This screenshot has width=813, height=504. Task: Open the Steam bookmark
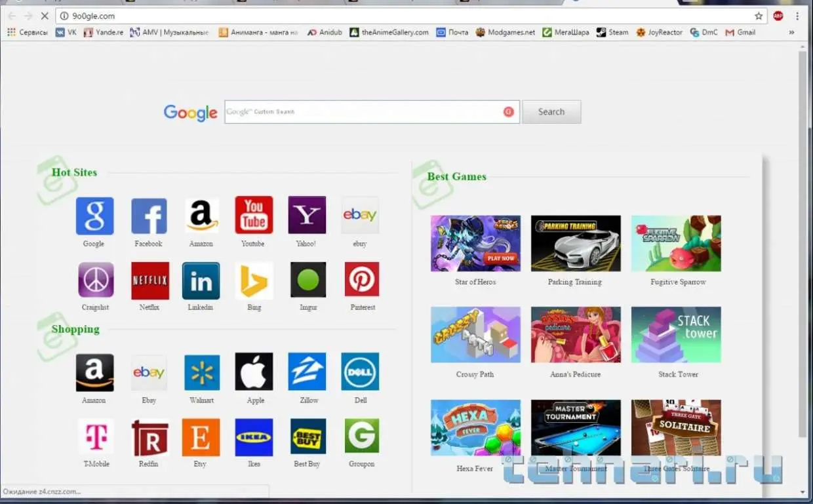[x=612, y=32]
